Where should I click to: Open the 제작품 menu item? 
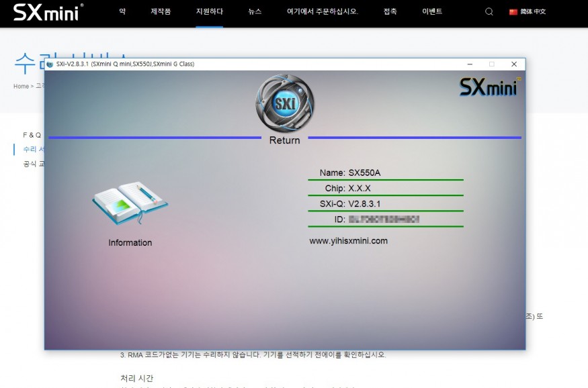point(161,11)
